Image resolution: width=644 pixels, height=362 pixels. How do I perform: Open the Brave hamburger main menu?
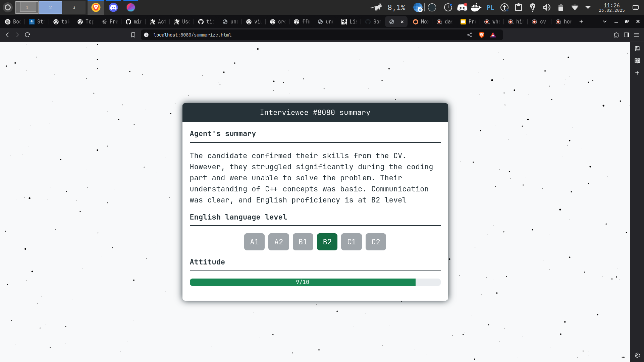(x=637, y=35)
